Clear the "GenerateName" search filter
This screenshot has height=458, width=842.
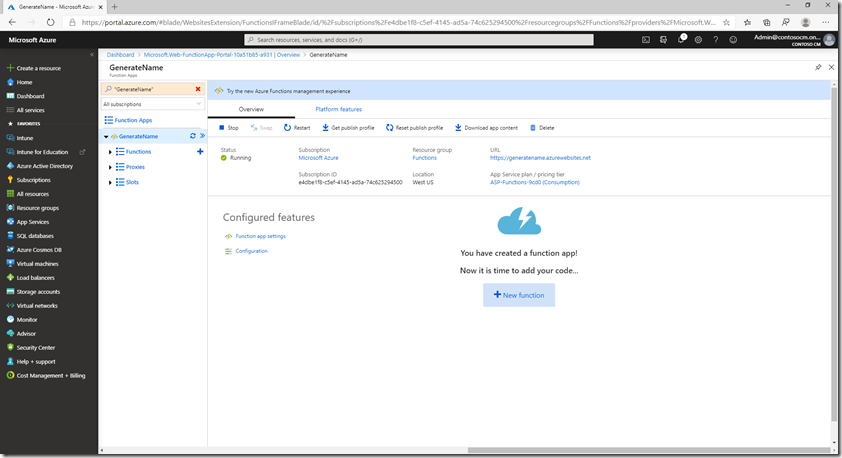(x=198, y=89)
